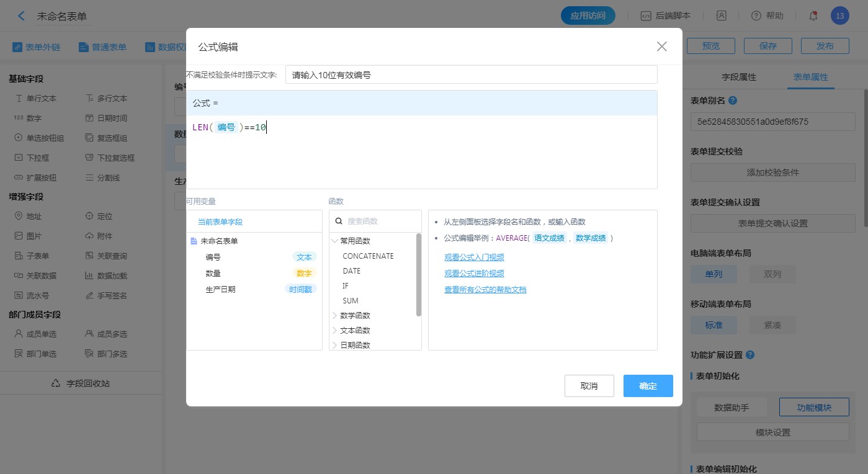
Task: Expand the 数学函数 category
Action: pos(335,315)
